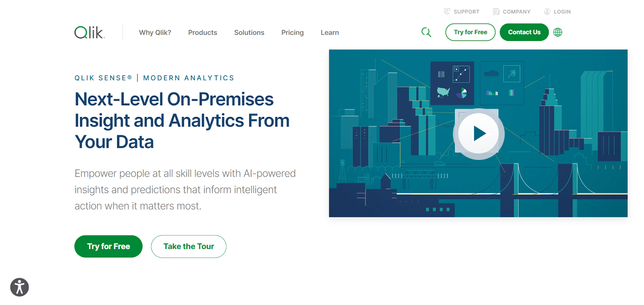
Task: Click the Take the Tour button
Action: point(188,246)
